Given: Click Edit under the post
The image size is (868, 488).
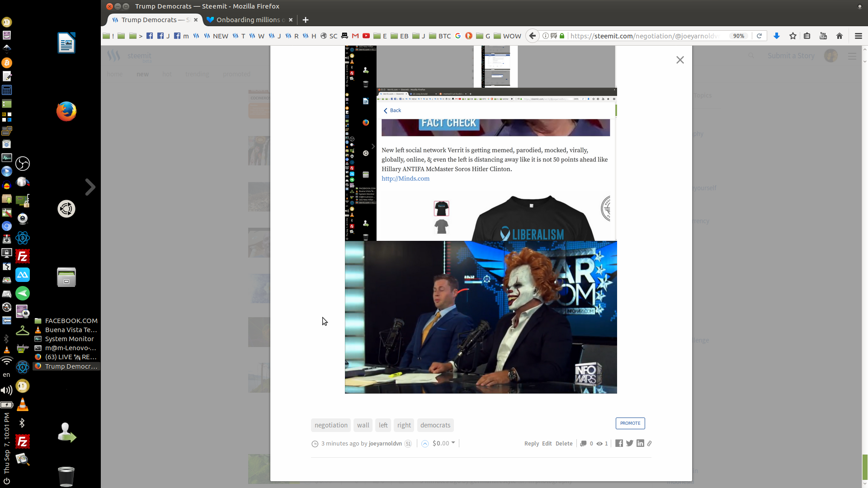Looking at the screenshot, I should coord(547,443).
